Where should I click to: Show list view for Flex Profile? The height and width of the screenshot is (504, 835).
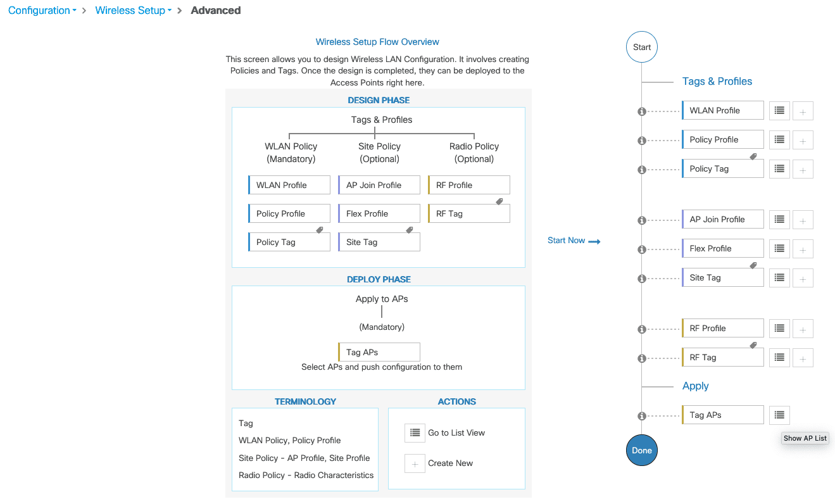tap(779, 249)
